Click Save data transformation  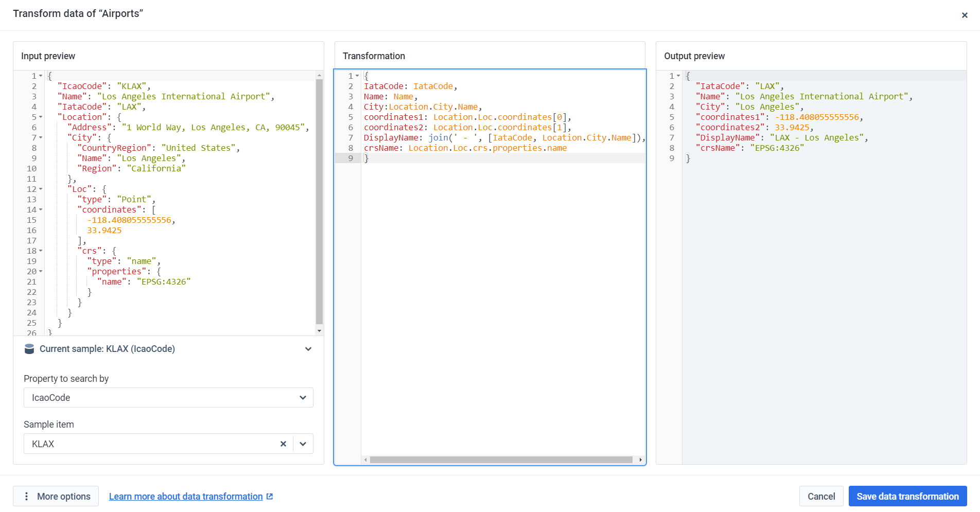point(907,496)
